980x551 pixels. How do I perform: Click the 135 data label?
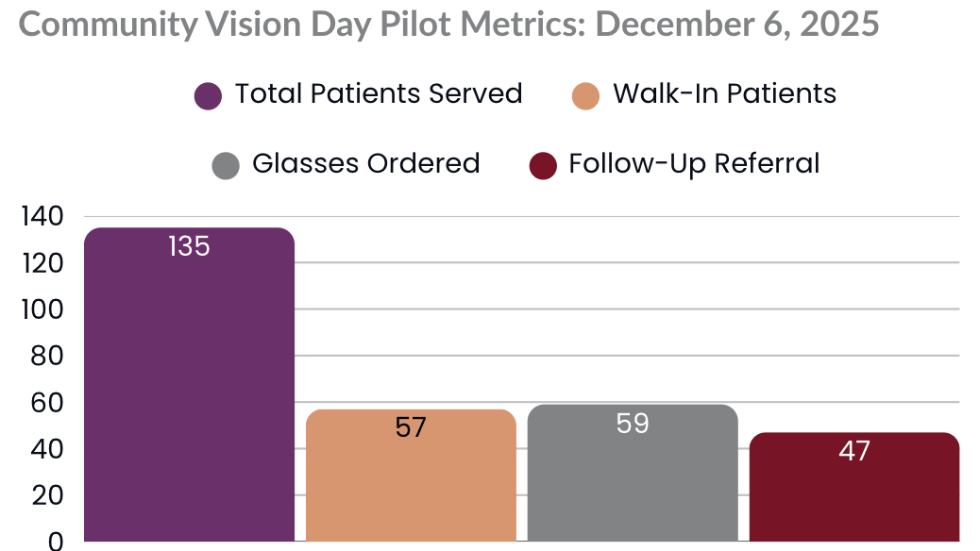[x=189, y=247]
